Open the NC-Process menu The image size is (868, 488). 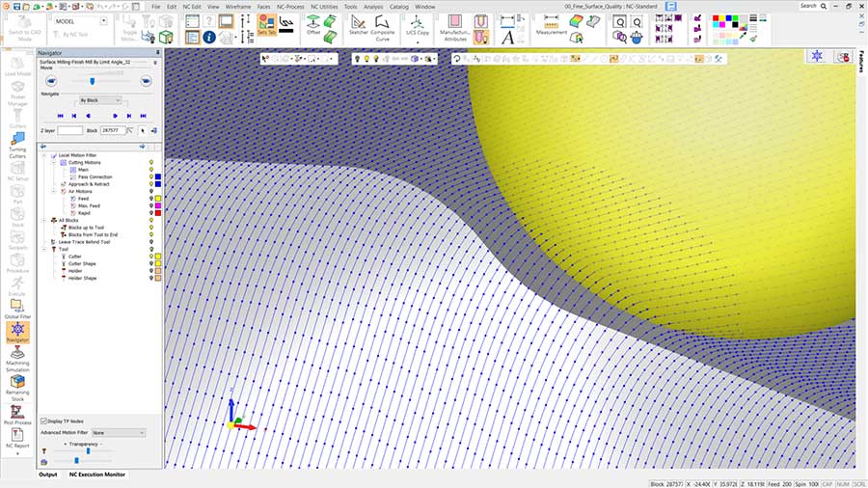click(289, 6)
